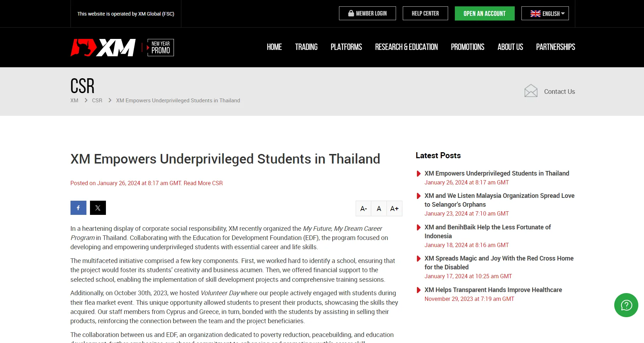
Task: Click the XM bull logo
Action: 103,47
